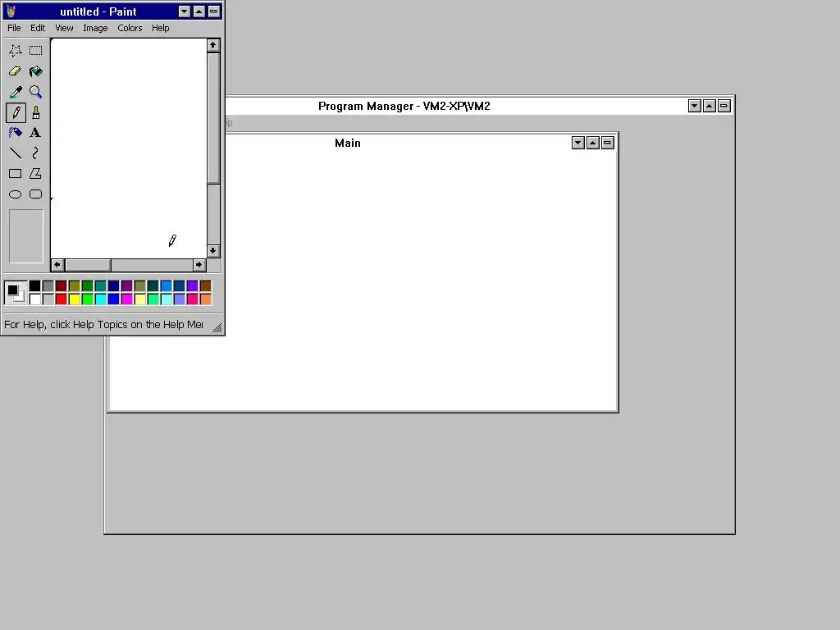Screen dimensions: 840x630
Task: Pick the brown color swatch
Action: click(x=206, y=286)
